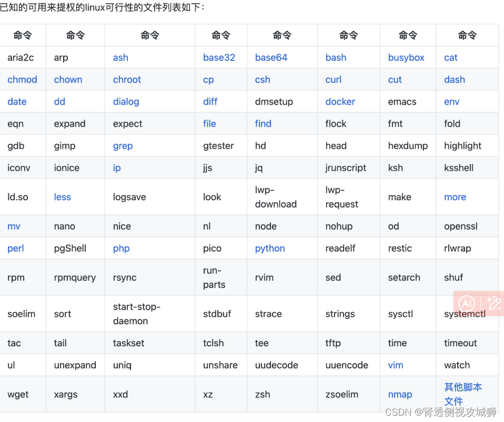
Task: Open the ash command link
Action: 120,57
